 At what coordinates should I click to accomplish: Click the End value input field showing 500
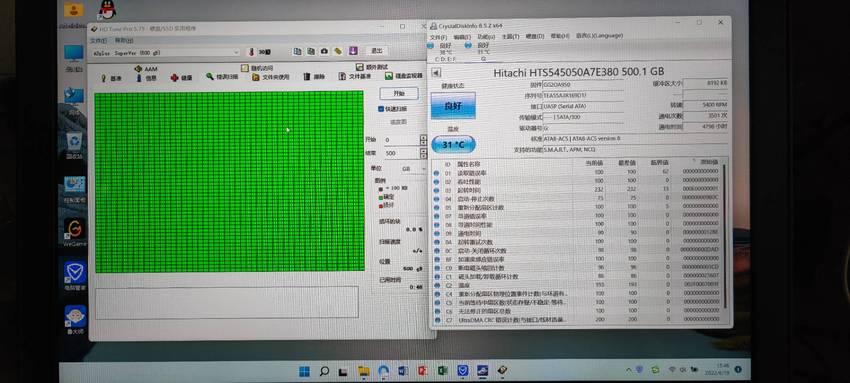click(x=402, y=153)
